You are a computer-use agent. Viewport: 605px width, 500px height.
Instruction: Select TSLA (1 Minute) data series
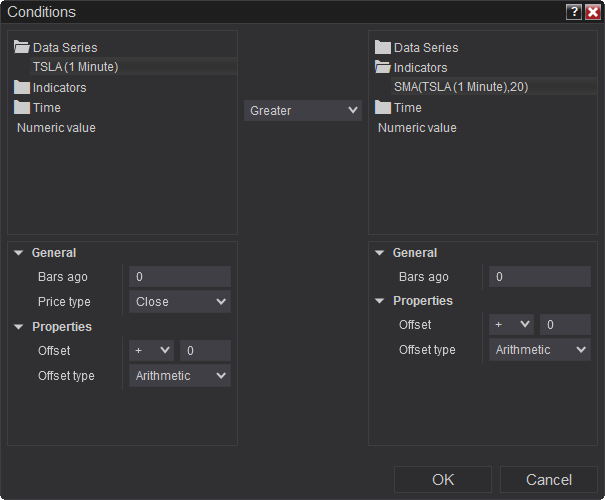[75, 67]
